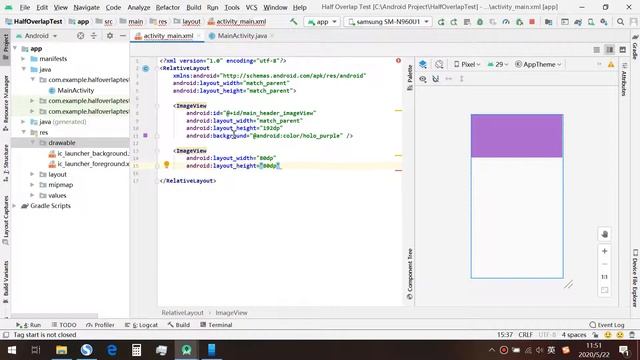Click the Attach Debugger to Android Process icon
Viewport: 640px width, 360px height.
(519, 22)
